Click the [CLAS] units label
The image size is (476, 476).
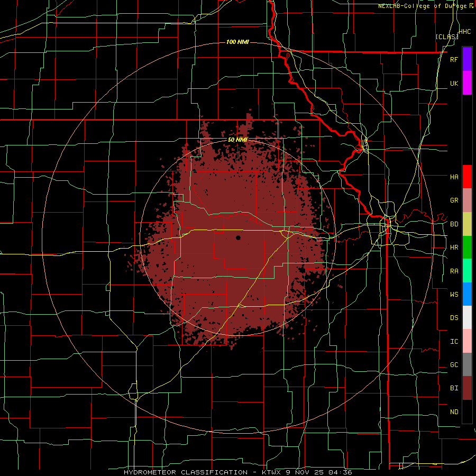click(x=447, y=36)
